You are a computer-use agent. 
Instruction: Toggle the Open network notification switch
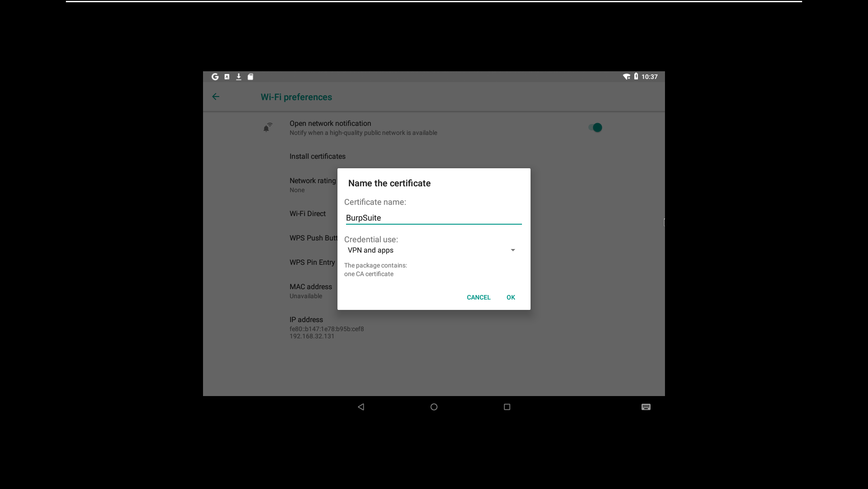coord(595,128)
